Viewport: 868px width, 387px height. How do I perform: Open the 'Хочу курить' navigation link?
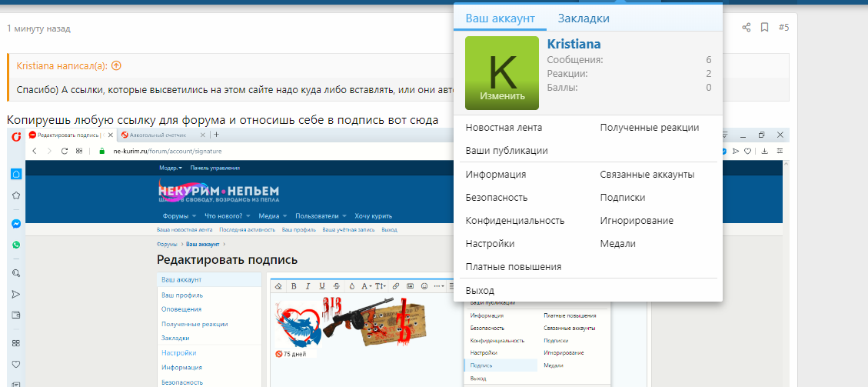[x=374, y=216]
